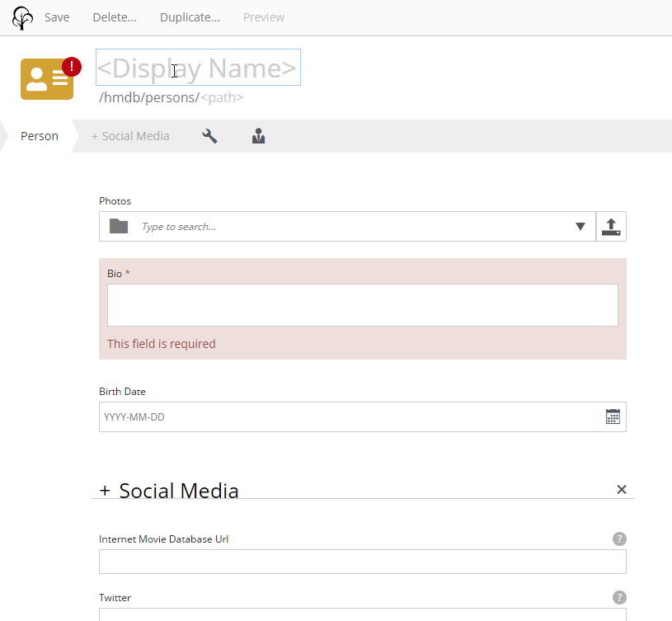Click the person card content icon

click(47, 79)
